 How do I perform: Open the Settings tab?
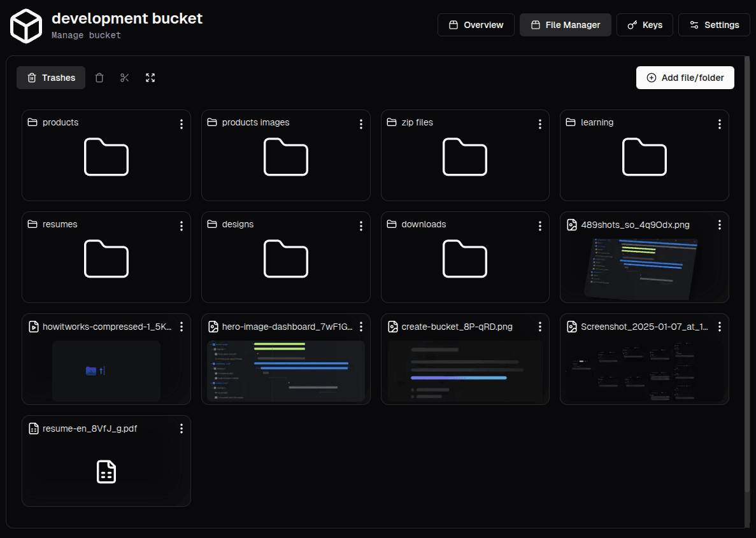click(x=714, y=25)
